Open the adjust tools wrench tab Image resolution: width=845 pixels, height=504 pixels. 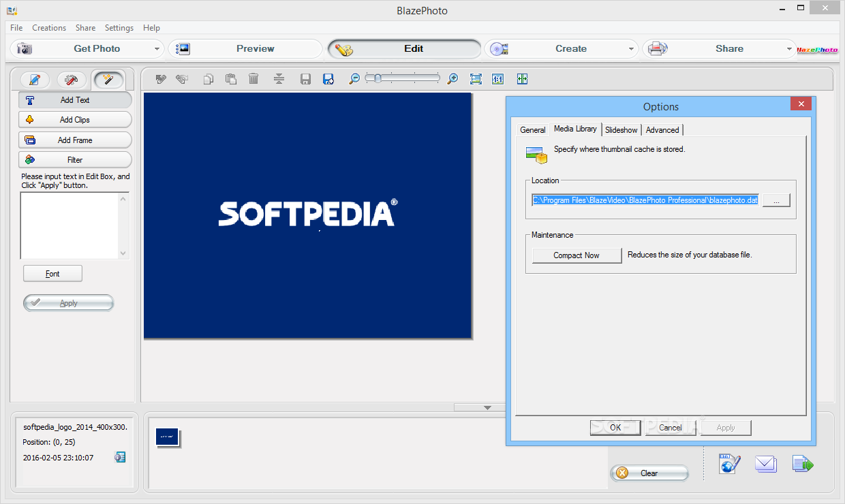72,80
